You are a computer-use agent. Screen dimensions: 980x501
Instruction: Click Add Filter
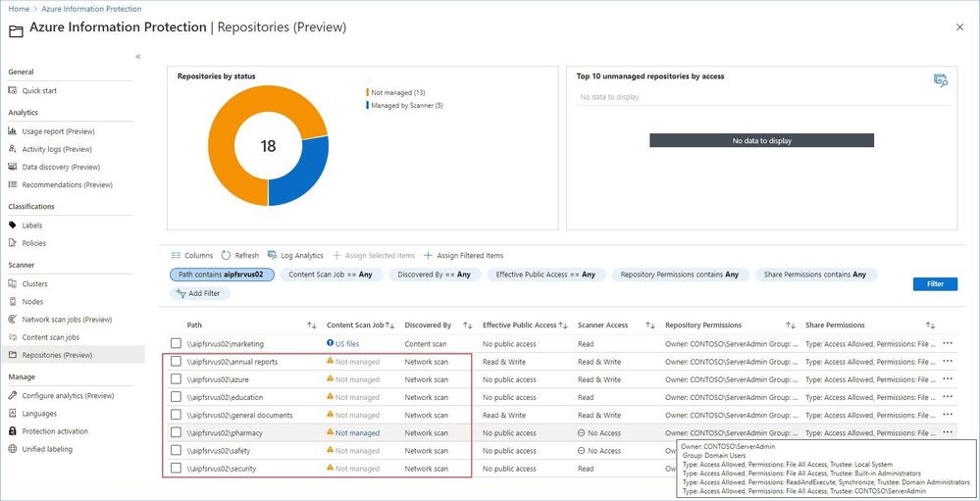198,293
